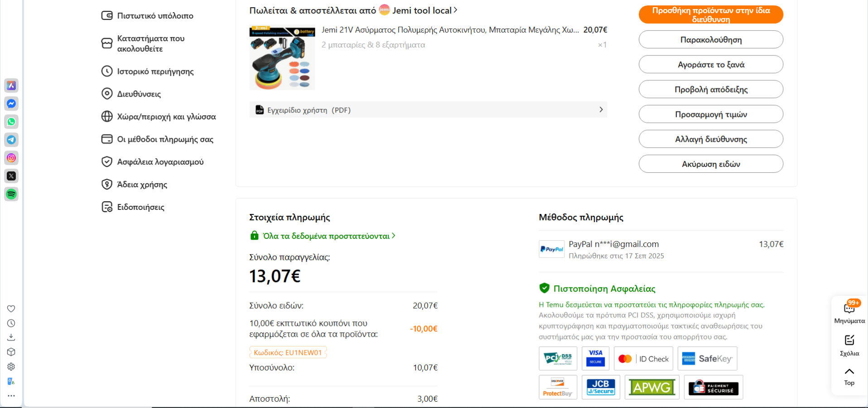
Task: Open the sidebar settings gear
Action: point(11,367)
